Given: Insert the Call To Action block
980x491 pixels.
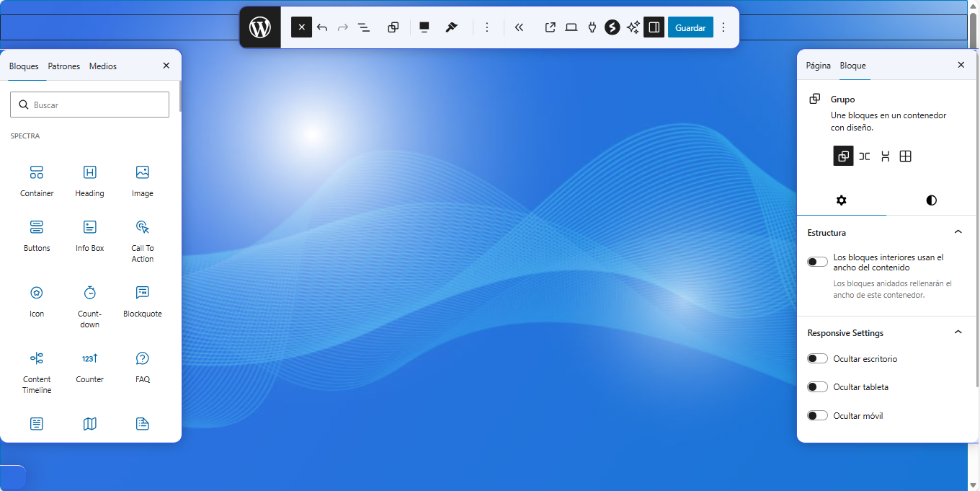Looking at the screenshot, I should click(143, 241).
